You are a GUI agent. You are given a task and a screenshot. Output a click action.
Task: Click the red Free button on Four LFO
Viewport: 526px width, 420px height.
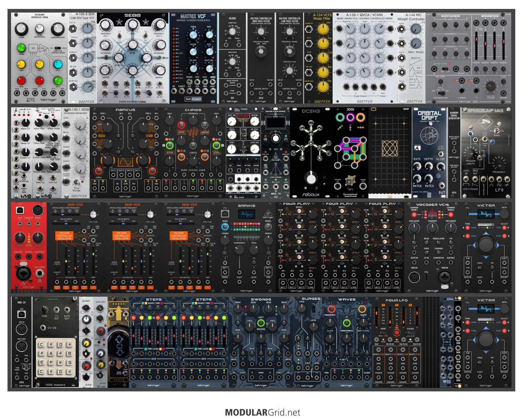pyautogui.click(x=396, y=333)
